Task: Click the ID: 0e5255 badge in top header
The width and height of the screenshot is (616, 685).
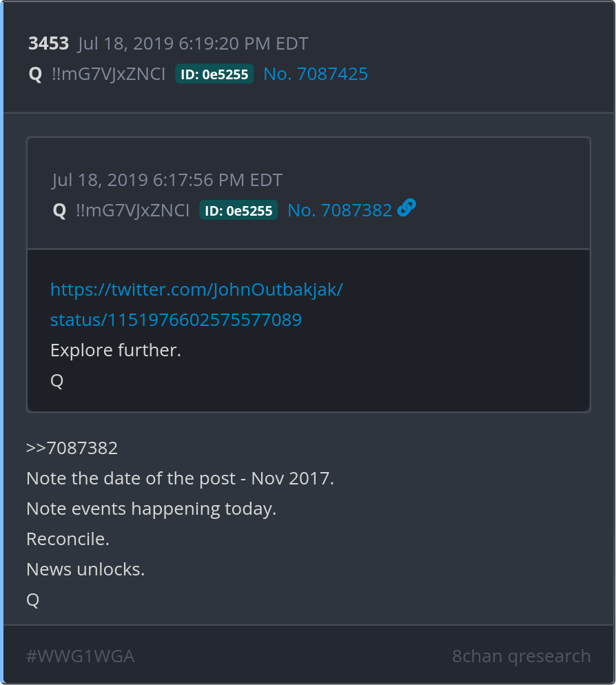Action: (214, 74)
